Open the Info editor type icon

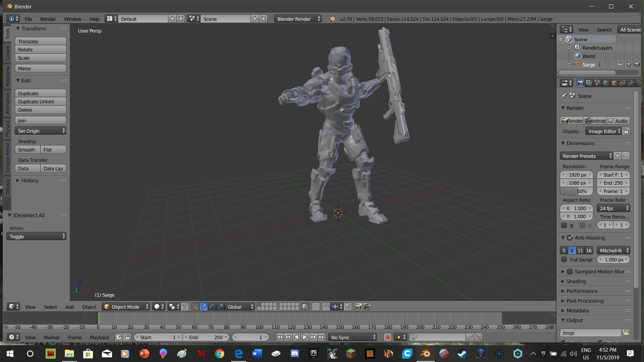pyautogui.click(x=14, y=19)
